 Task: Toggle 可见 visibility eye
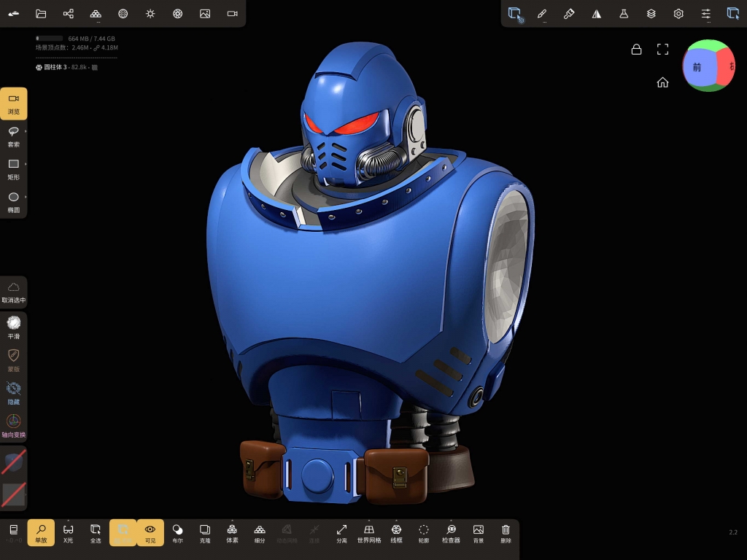point(150,533)
